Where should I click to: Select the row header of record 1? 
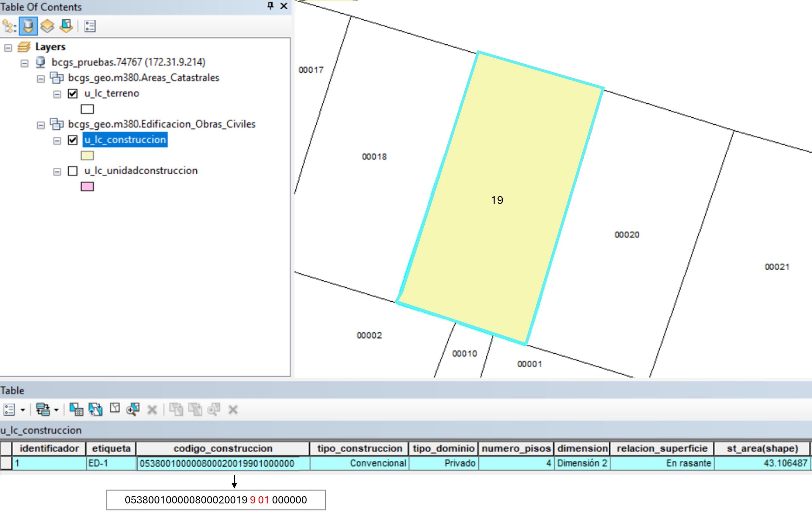[x=6, y=463]
